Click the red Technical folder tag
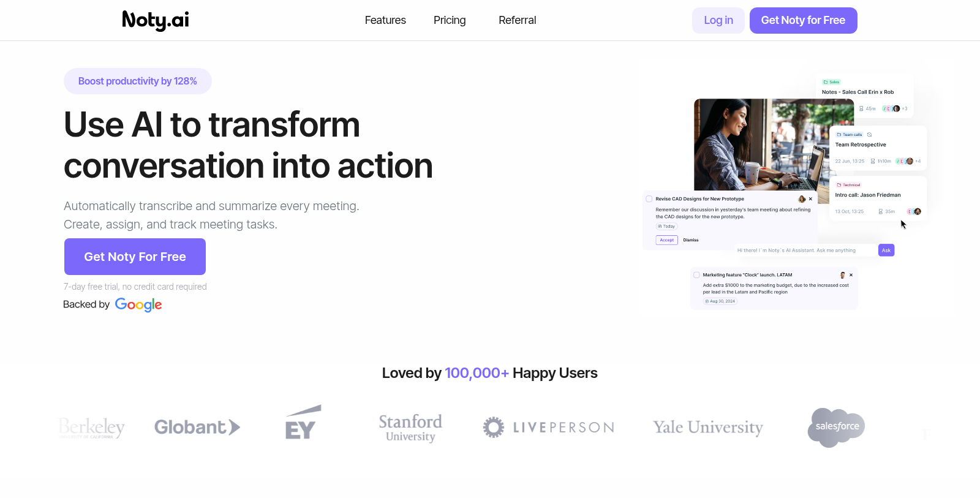 coord(848,185)
